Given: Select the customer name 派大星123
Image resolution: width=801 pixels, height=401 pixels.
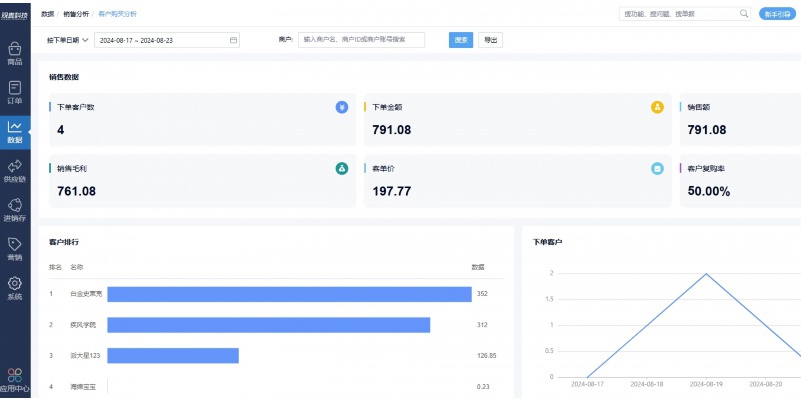Looking at the screenshot, I should click(x=85, y=356).
